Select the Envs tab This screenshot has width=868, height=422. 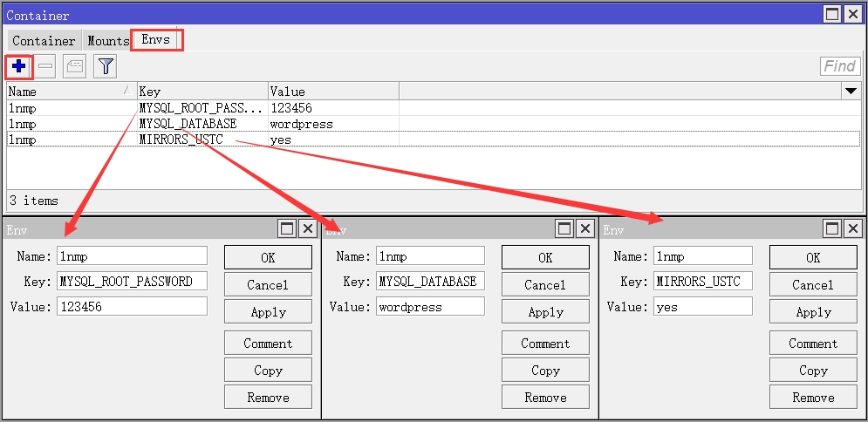[x=157, y=40]
